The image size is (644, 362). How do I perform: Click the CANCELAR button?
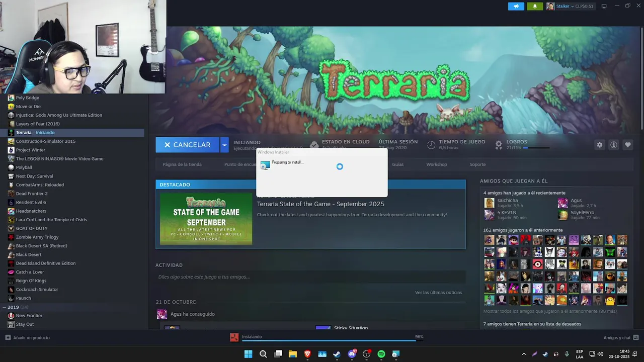tap(187, 145)
